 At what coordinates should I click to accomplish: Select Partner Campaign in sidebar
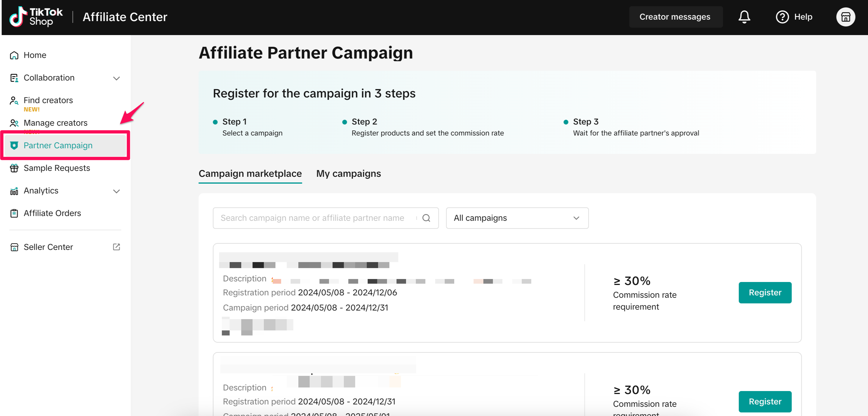coord(58,145)
